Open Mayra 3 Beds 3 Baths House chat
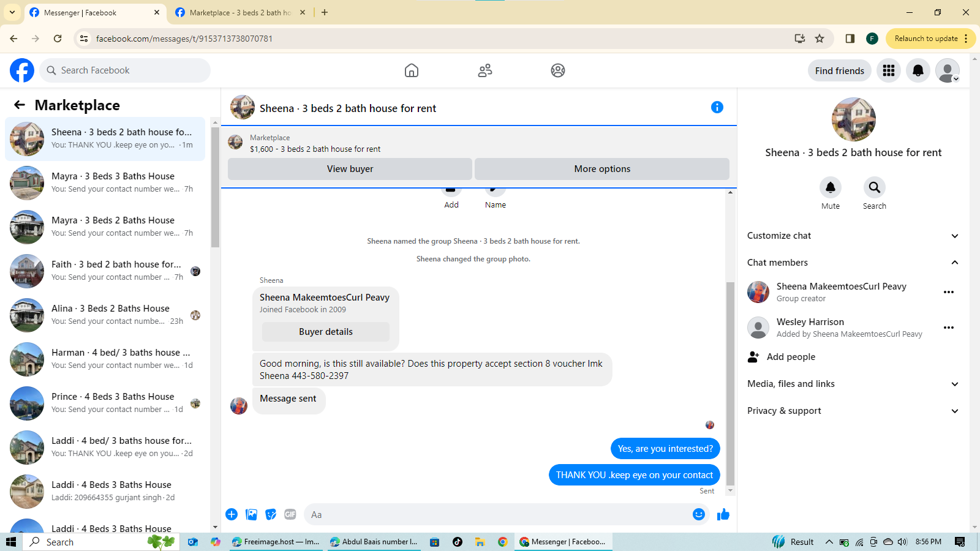Image resolution: width=980 pixels, height=551 pixels. tap(105, 183)
